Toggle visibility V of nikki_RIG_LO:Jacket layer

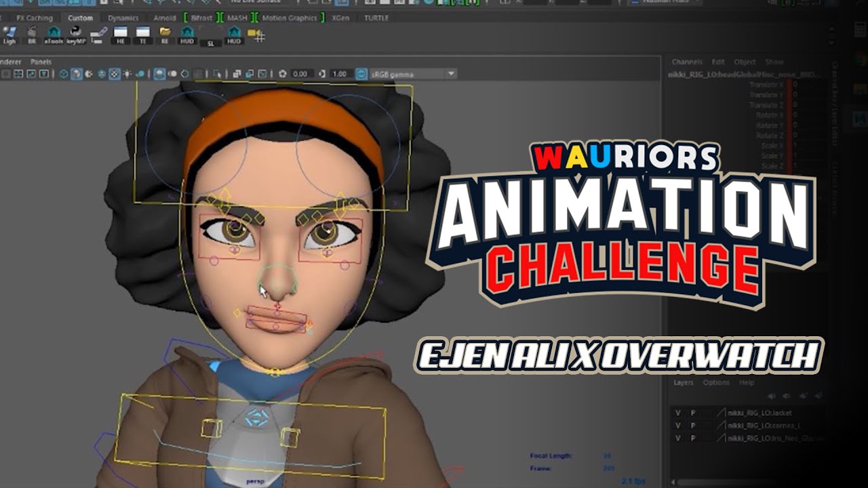click(x=677, y=413)
